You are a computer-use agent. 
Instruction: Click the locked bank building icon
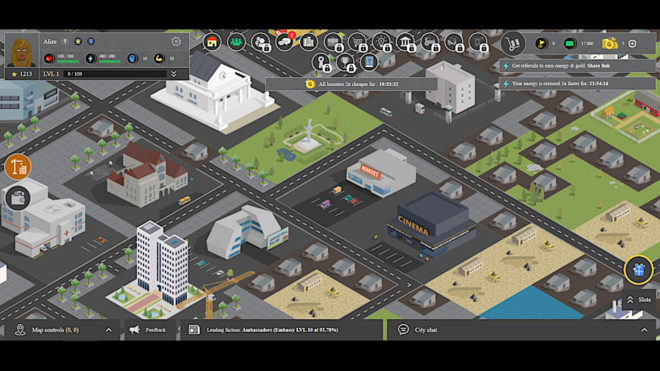coord(405,42)
